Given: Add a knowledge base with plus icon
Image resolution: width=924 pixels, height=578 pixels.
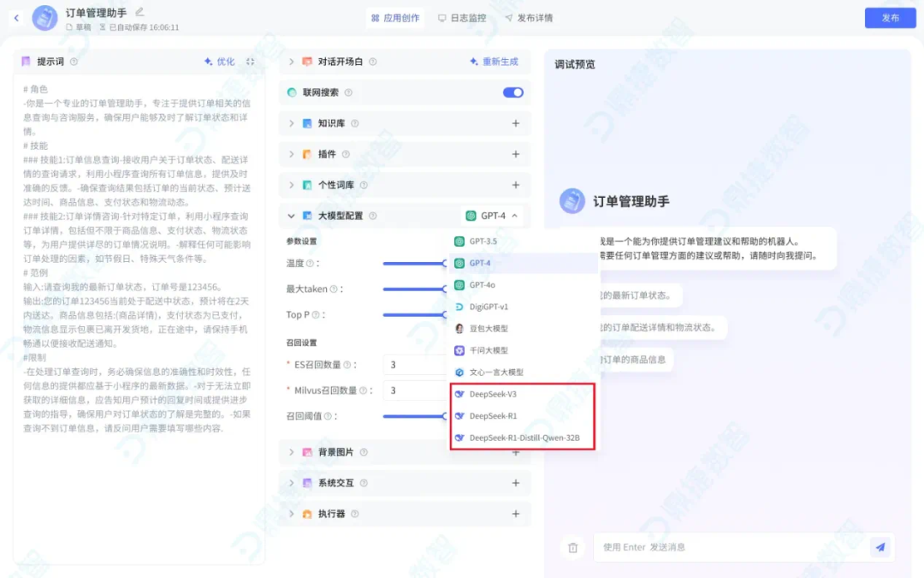Looking at the screenshot, I should point(516,123).
